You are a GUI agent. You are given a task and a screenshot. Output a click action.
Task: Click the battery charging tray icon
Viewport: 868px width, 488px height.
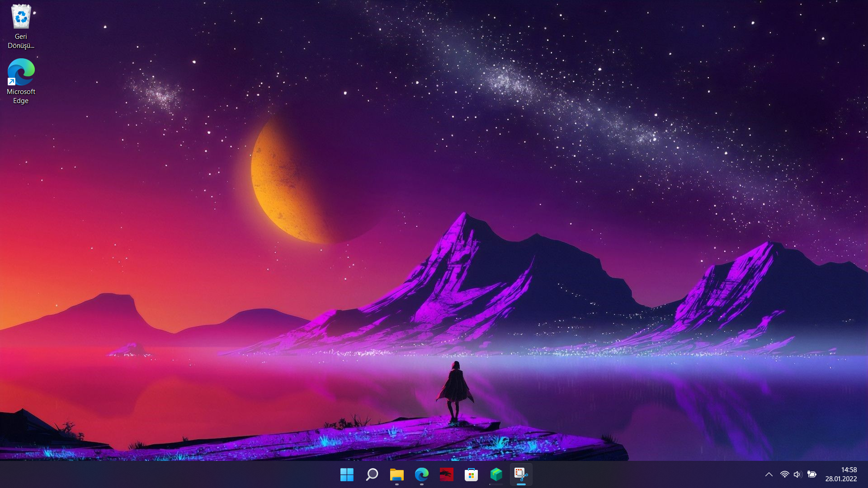(812, 474)
